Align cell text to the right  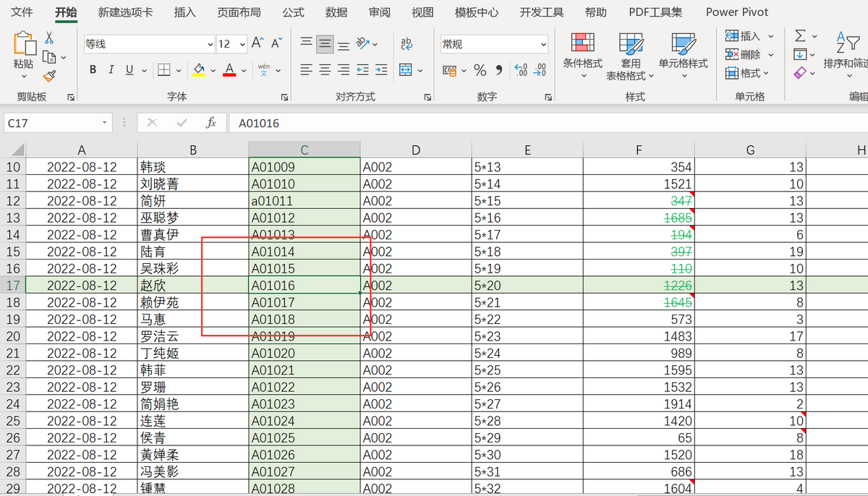[x=344, y=70]
